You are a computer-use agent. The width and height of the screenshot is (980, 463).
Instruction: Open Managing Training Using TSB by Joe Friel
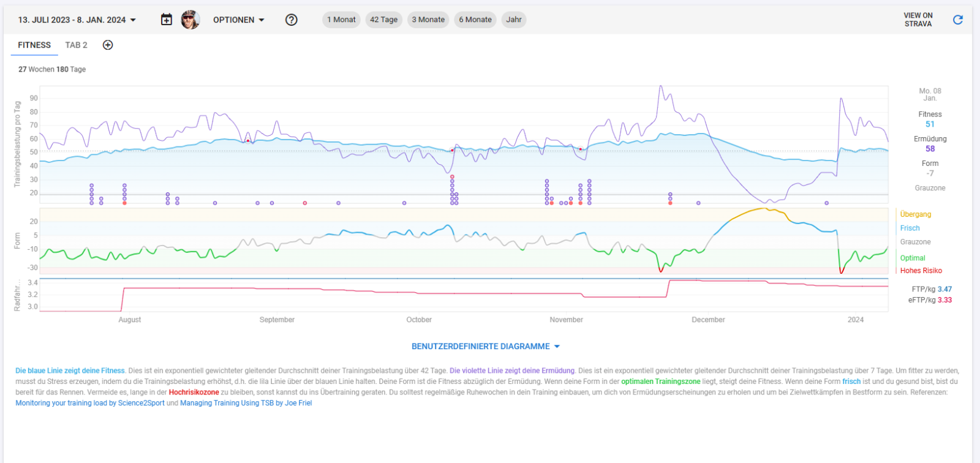[246, 403]
